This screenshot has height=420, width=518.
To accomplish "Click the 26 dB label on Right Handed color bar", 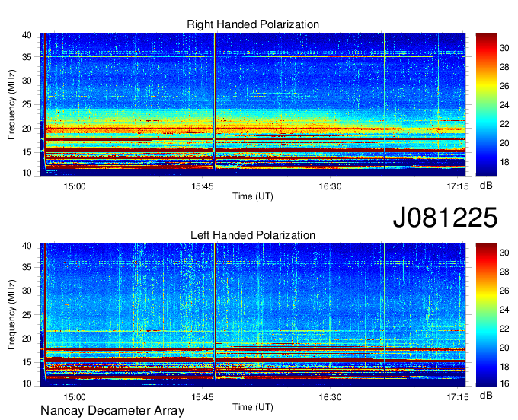I will coord(504,86).
